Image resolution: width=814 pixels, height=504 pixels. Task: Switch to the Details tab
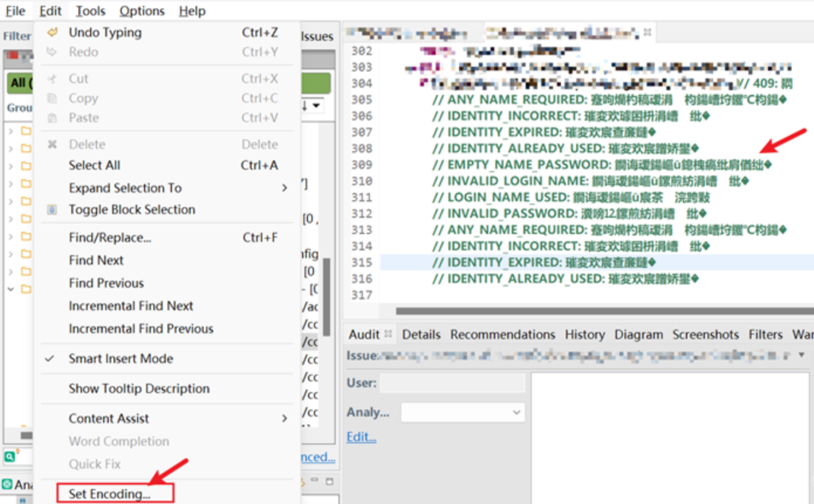coord(421,334)
